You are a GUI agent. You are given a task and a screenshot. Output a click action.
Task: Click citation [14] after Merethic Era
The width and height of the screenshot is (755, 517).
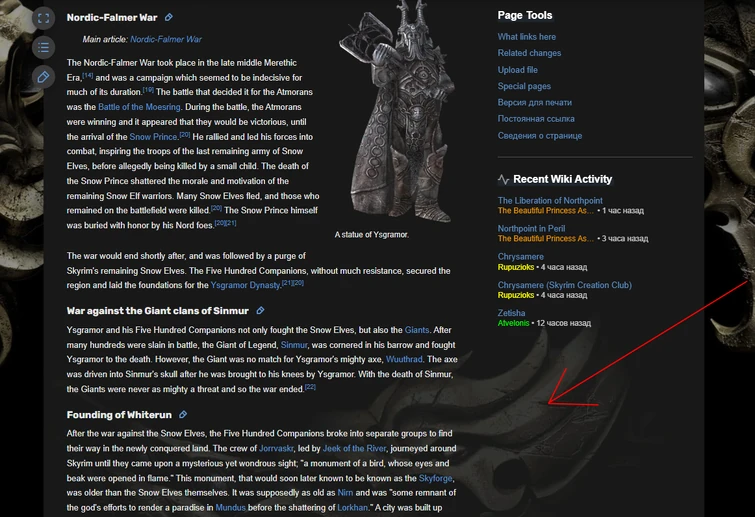click(x=88, y=75)
